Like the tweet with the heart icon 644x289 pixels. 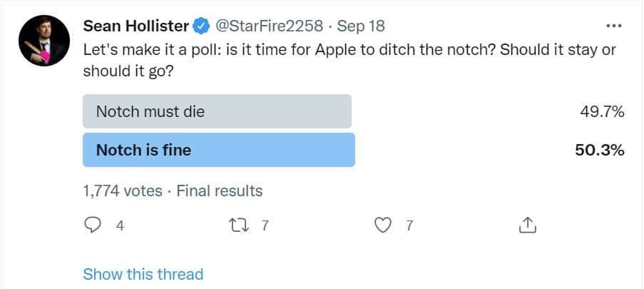pyautogui.click(x=384, y=225)
